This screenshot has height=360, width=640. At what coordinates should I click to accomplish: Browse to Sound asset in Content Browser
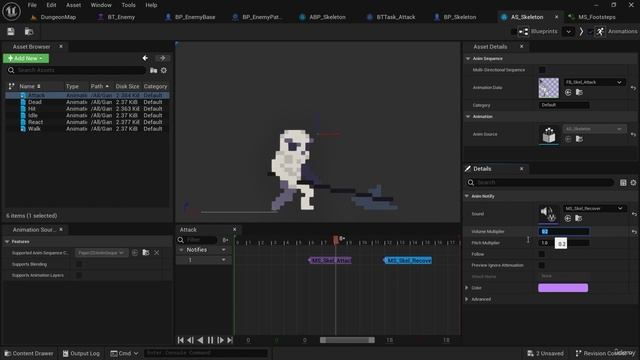click(x=579, y=218)
